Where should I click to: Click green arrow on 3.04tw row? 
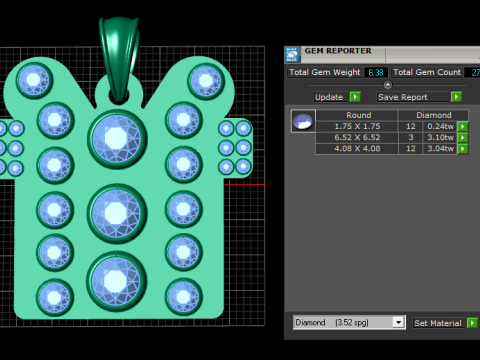click(463, 149)
